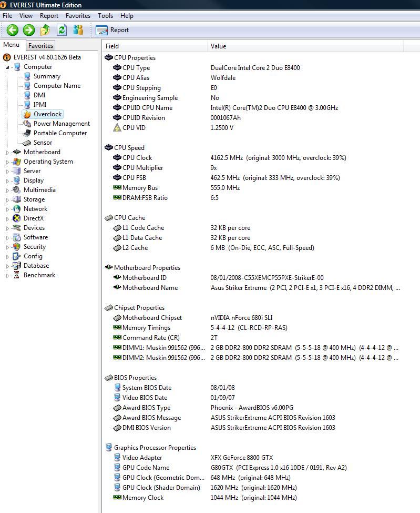Click the Security shield icon
Viewport: 420px width, 513px height.
coord(17,247)
